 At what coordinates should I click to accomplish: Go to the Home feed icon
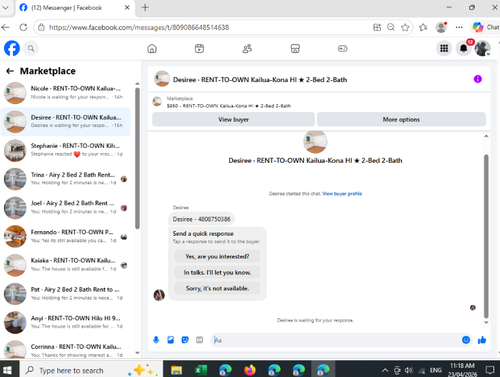coord(152,49)
